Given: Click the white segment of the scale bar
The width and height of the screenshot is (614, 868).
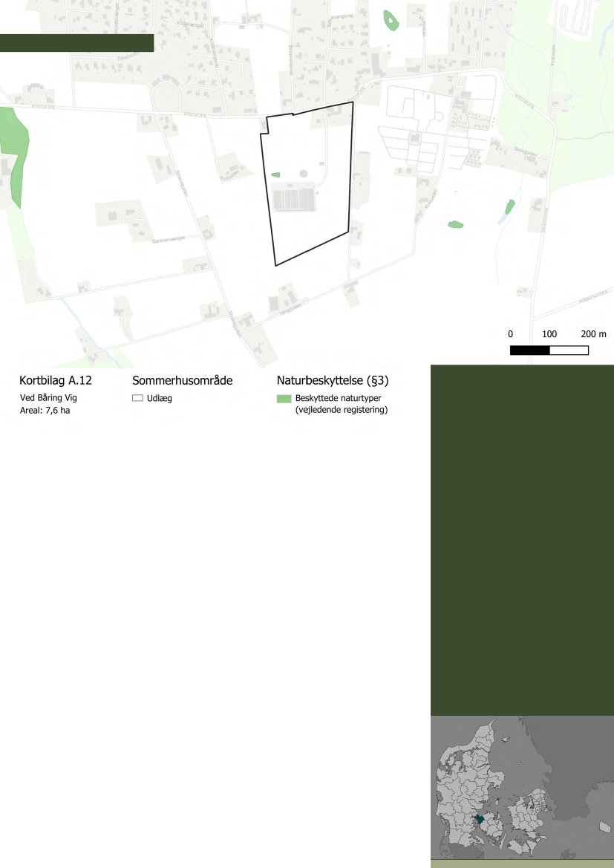Looking at the screenshot, I should coord(569,350).
